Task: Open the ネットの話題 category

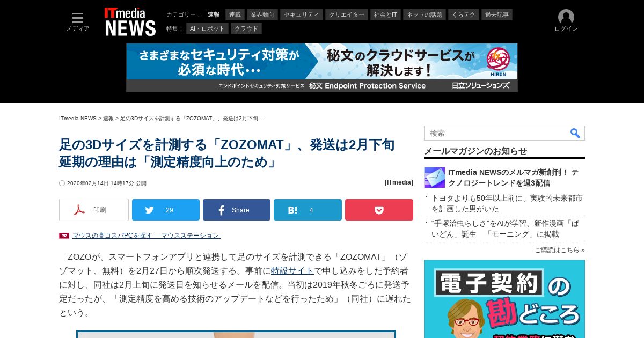Action: coord(425,14)
